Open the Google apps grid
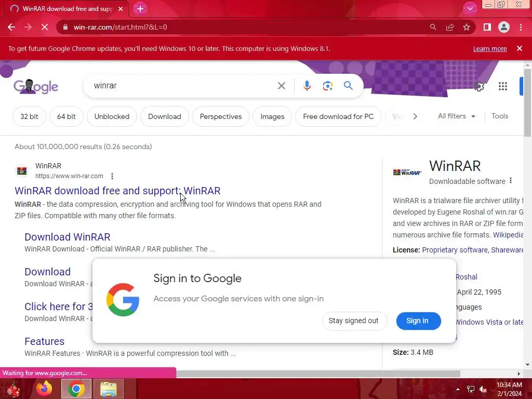532x399 pixels. pos(503,87)
